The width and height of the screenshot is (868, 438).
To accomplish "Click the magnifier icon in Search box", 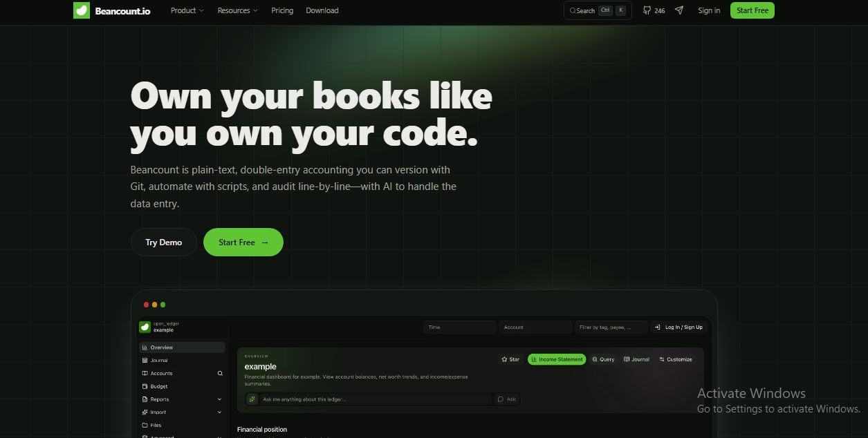I will coord(573,10).
